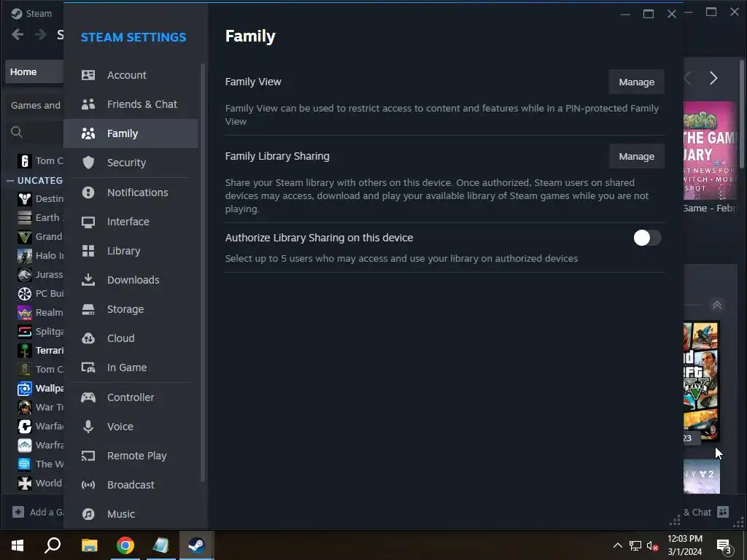Screen dimensions: 747x560
Task: Open the Account settings icon
Action: click(88, 75)
